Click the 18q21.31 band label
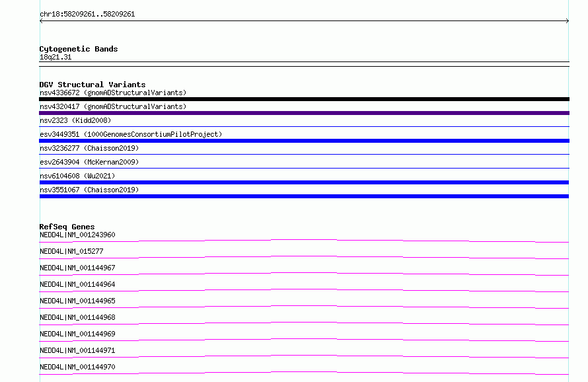Viewport: 588px width, 382px height. click(x=55, y=57)
